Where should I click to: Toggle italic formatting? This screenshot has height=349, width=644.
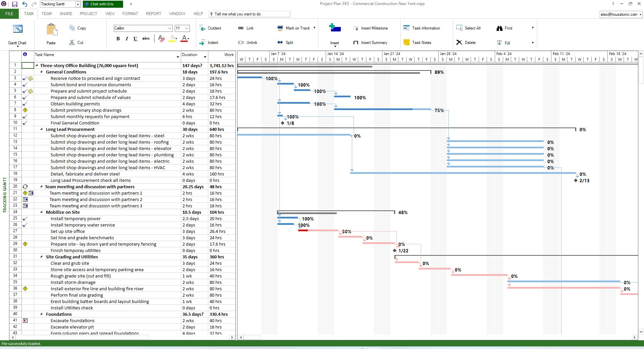click(x=127, y=39)
